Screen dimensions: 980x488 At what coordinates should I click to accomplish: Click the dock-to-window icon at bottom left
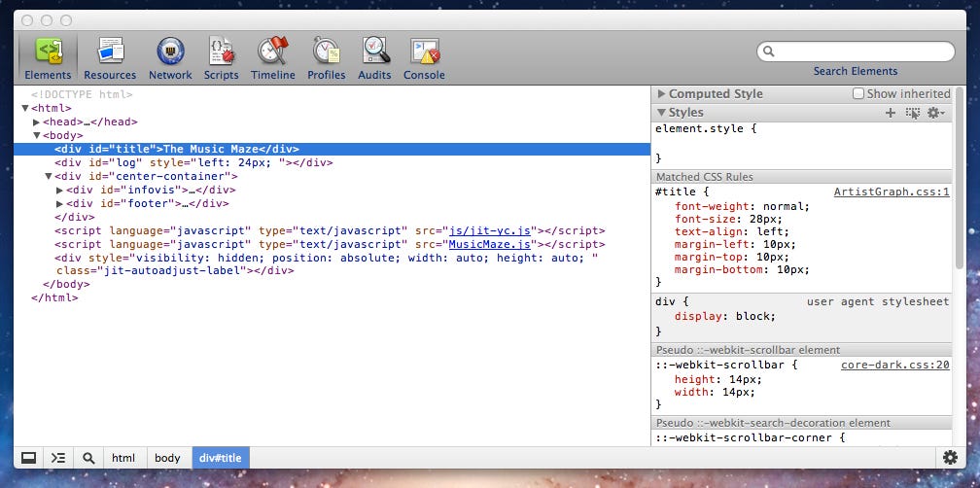[x=28, y=458]
